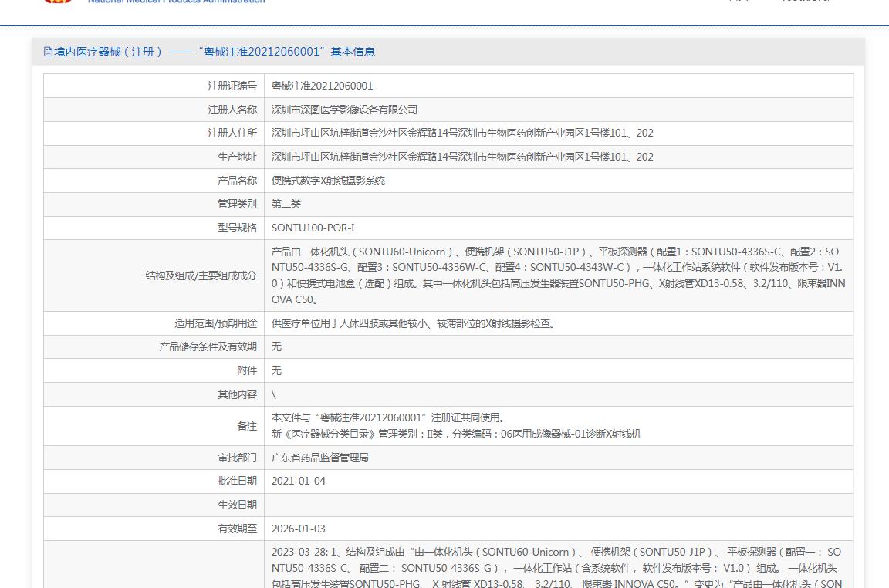This screenshot has height=588, width=889.
Task: Click the label 注册人名称
Action: point(232,110)
